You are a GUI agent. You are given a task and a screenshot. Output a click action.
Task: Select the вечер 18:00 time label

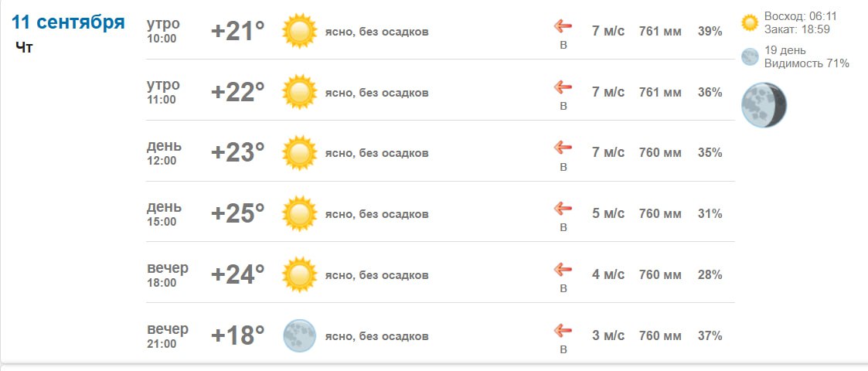point(168,275)
